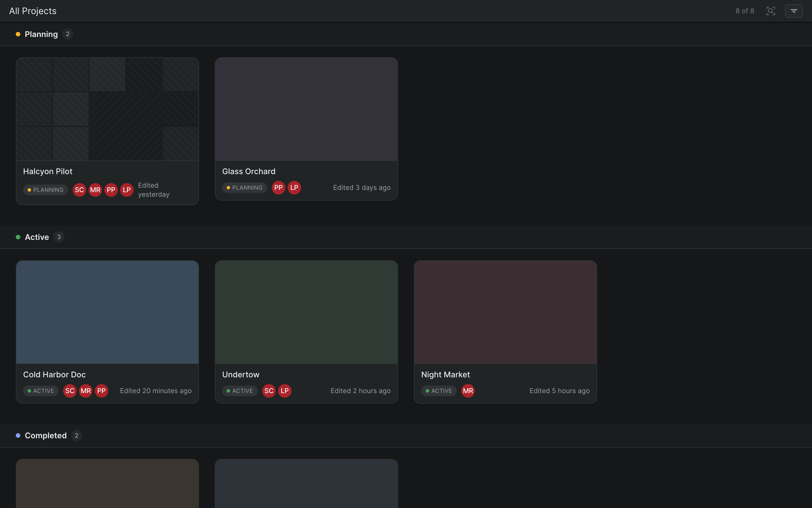The height and width of the screenshot is (508, 812).
Task: Open the search scan icon in header
Action: point(771,11)
